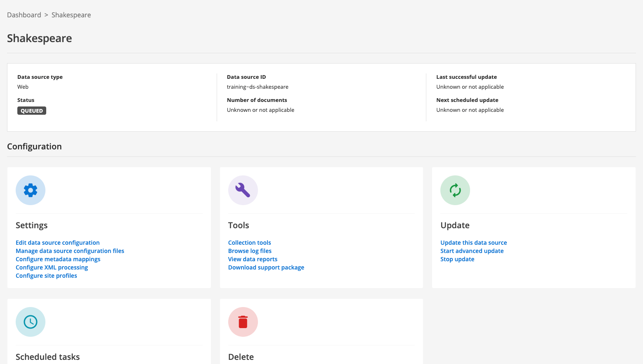Click Shakespeare in the breadcrumb
This screenshot has height=364, width=643.
click(71, 15)
